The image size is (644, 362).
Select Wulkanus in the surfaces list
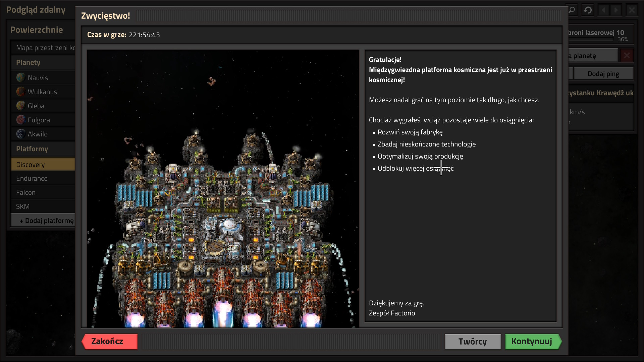(43, 92)
